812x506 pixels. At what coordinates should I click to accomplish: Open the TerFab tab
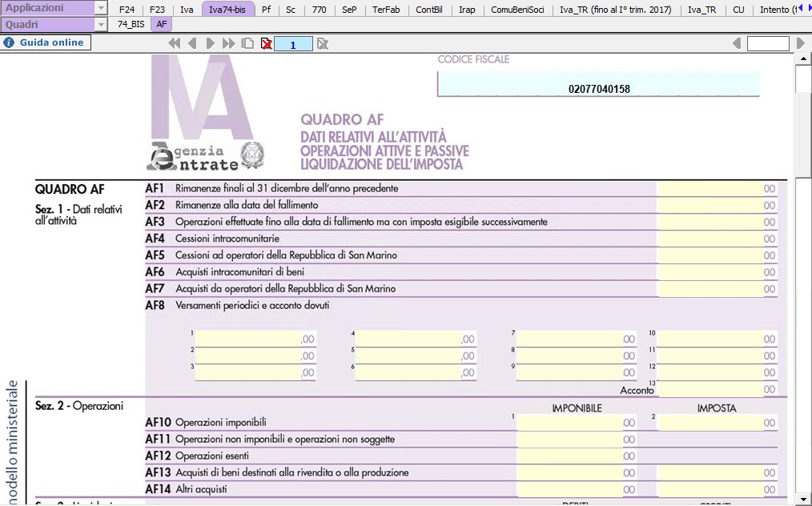point(386,10)
